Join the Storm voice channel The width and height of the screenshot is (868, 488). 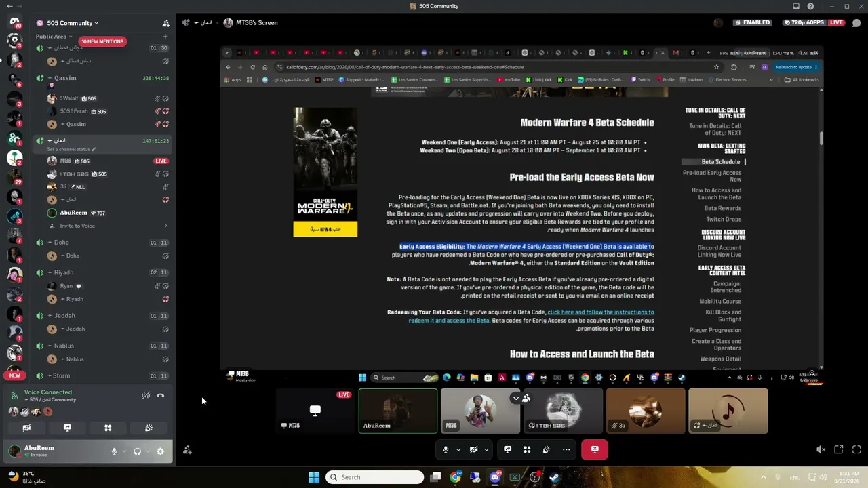tap(103, 375)
